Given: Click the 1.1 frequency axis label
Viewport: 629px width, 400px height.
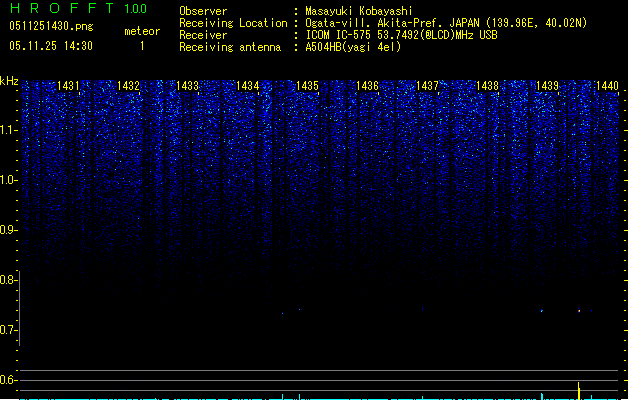Looking at the screenshot, I should (9, 130).
